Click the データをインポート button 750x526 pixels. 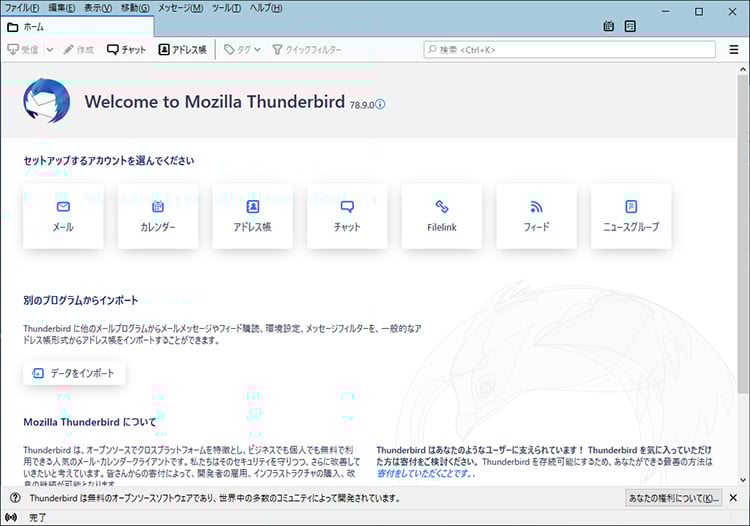click(x=74, y=373)
